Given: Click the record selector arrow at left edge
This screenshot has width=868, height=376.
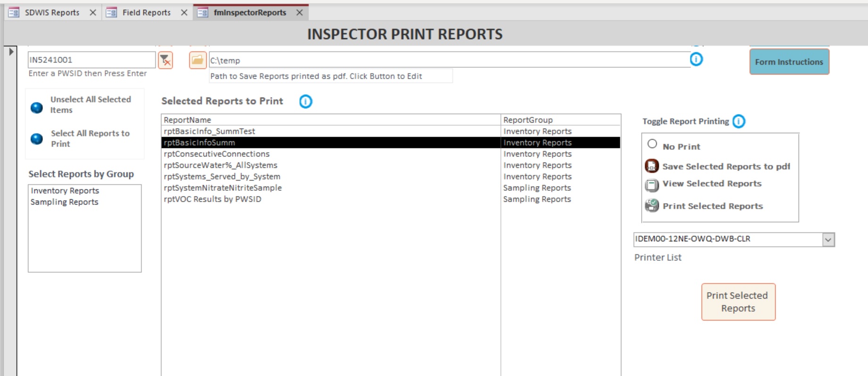Looking at the screenshot, I should point(11,51).
